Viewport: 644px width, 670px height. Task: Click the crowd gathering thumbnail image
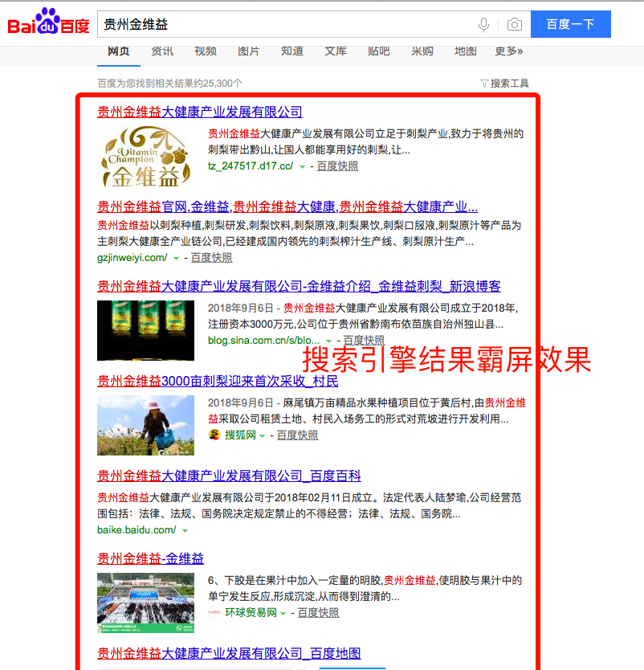tap(145, 603)
